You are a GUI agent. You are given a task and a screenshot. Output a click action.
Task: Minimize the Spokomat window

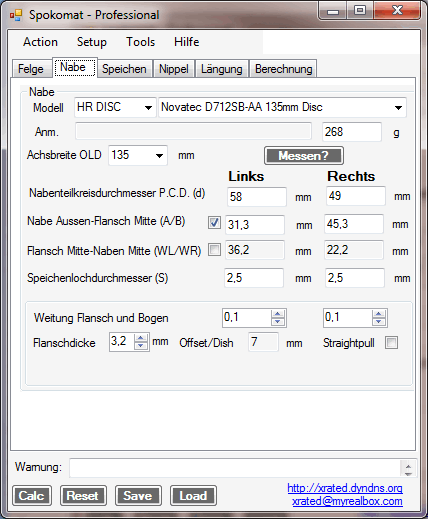coord(333,11)
